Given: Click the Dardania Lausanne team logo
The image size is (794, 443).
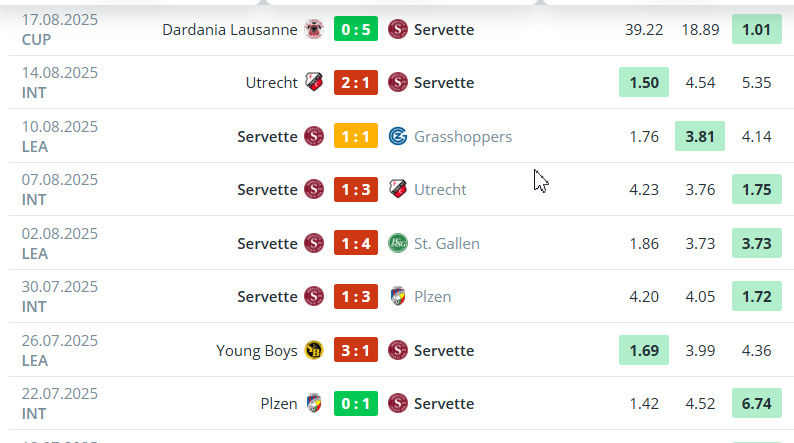Looking at the screenshot, I should [314, 29].
